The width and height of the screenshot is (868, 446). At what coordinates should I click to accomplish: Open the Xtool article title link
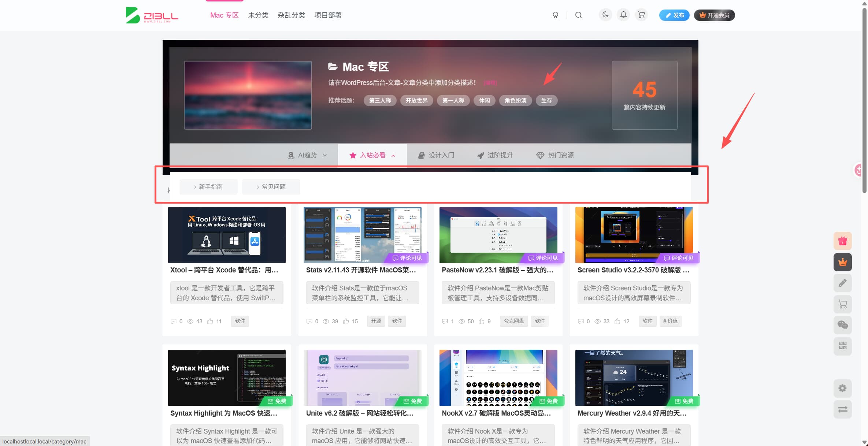click(x=225, y=270)
